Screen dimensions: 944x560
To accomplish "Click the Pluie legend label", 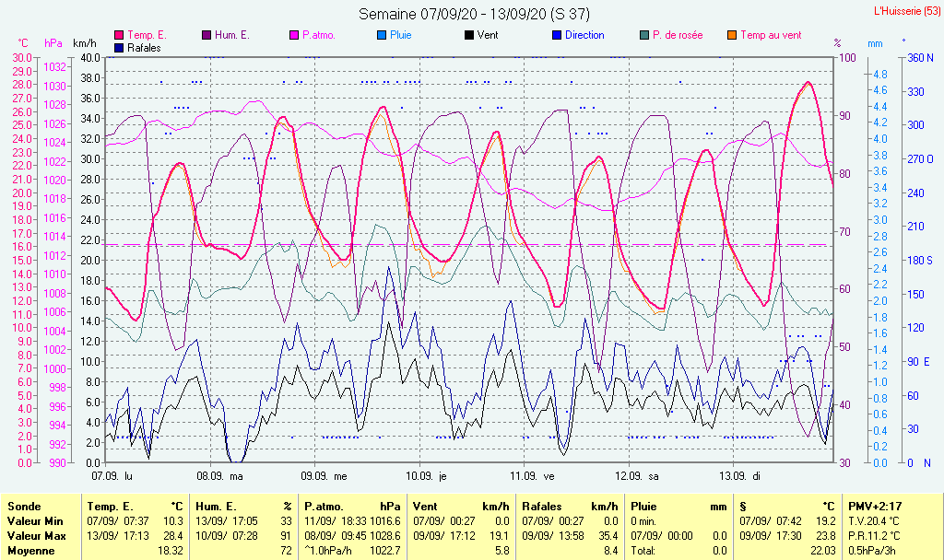I will tap(400, 36).
